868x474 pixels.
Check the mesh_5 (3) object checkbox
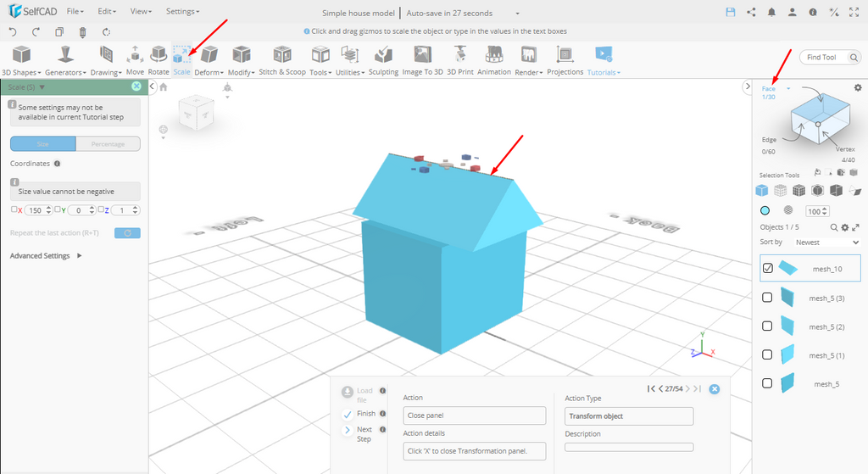pyautogui.click(x=768, y=298)
